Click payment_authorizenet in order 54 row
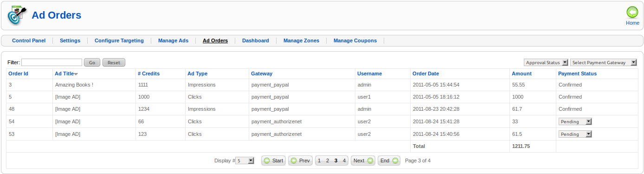644x174 pixels. point(277,121)
